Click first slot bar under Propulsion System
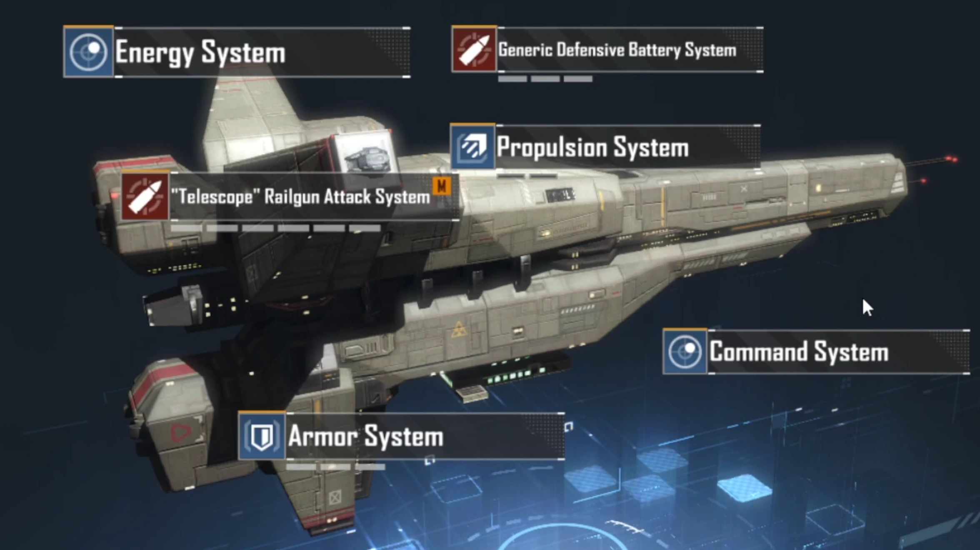This screenshot has height=550, width=980. (x=511, y=176)
